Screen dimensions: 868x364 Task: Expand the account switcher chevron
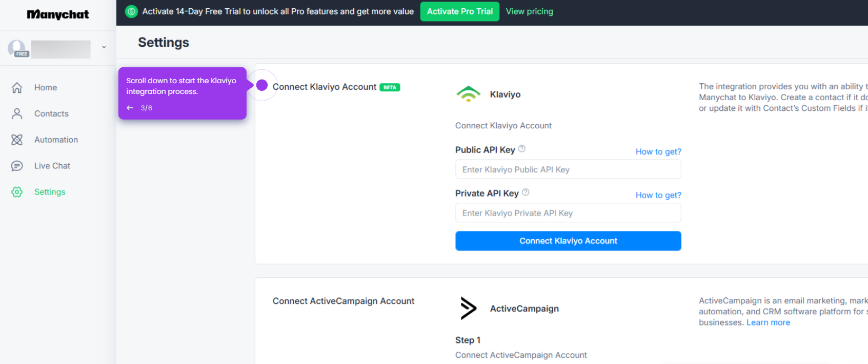click(x=104, y=47)
